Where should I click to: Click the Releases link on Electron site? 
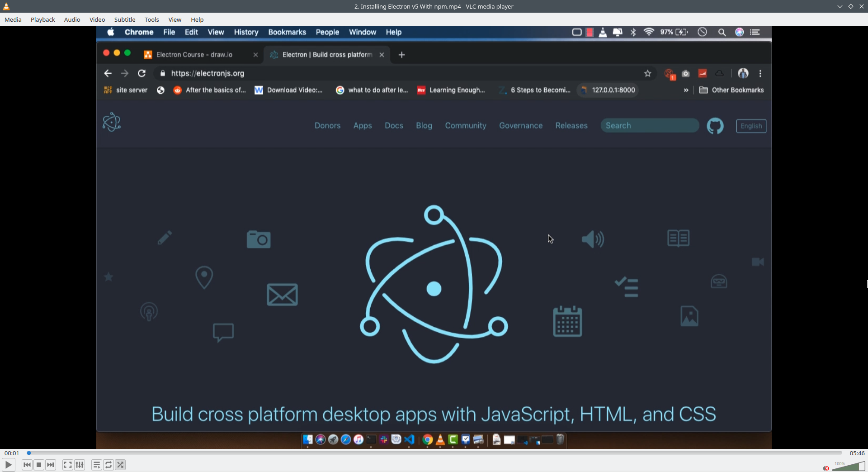pos(571,125)
